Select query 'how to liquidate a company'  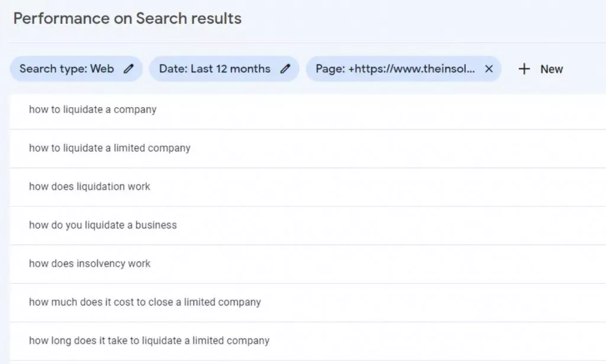(92, 109)
